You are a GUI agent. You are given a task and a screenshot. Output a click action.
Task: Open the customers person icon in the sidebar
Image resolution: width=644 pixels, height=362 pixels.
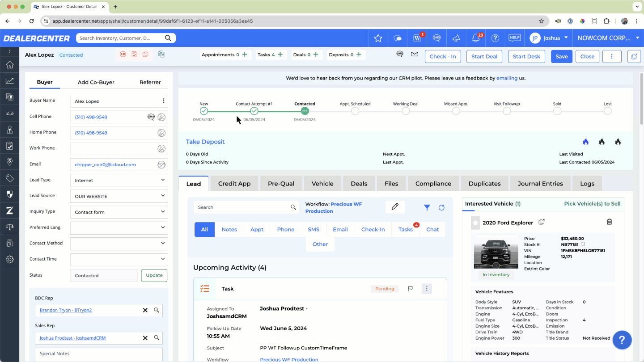coord(9,130)
